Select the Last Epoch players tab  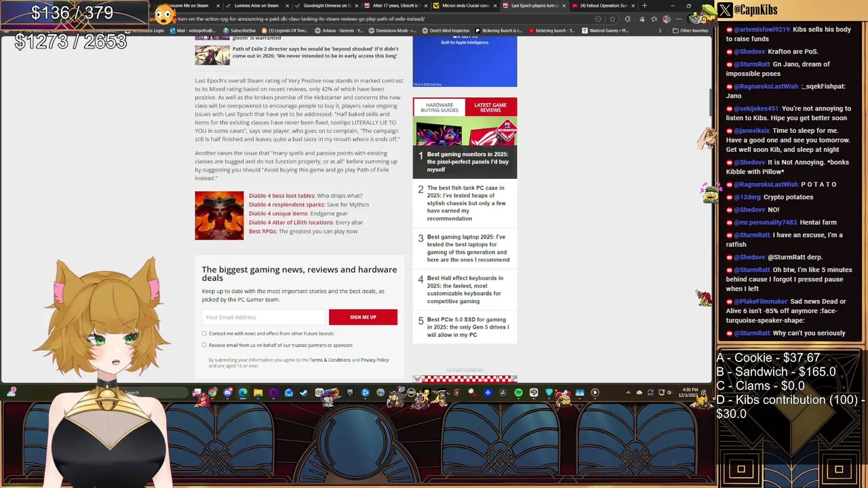(534, 5)
